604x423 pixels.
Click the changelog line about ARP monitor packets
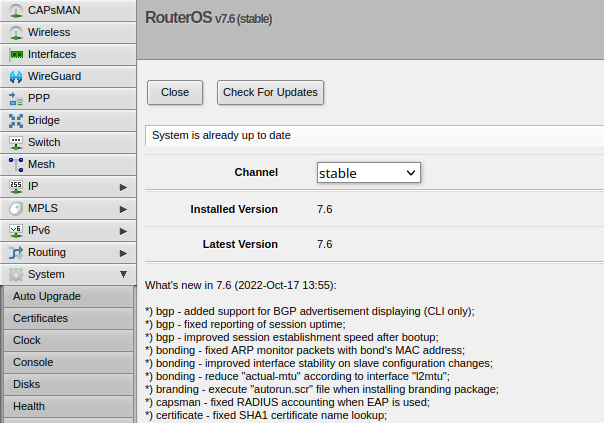(x=305, y=350)
